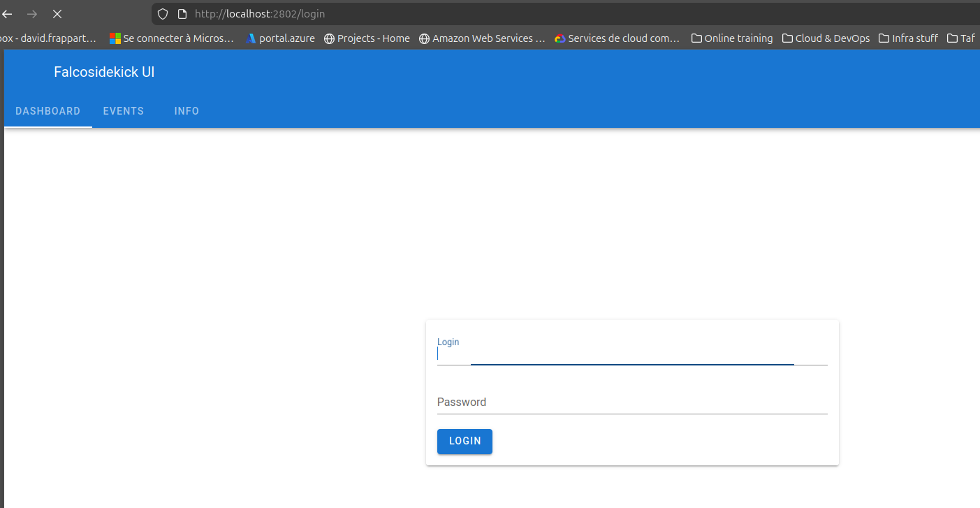Click the page info icon in address bar

(182, 14)
